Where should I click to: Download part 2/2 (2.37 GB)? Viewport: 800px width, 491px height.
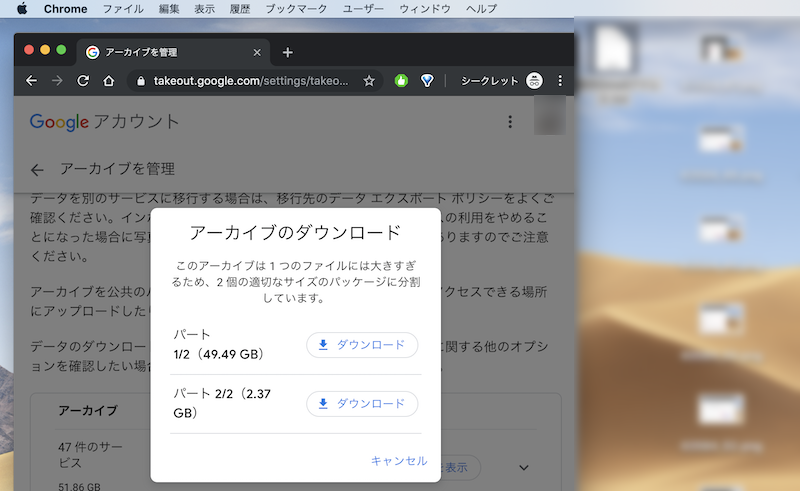(361, 404)
